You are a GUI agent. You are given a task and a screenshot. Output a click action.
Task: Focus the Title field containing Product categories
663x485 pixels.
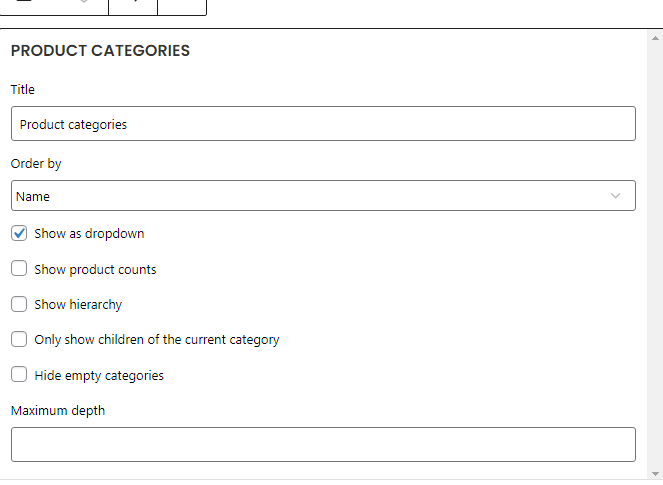323,124
